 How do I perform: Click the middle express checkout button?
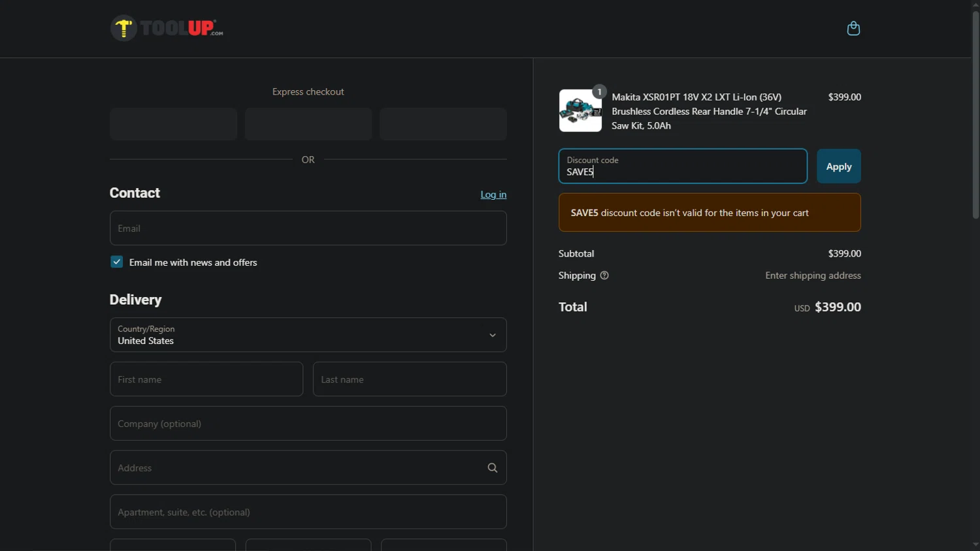[308, 125]
